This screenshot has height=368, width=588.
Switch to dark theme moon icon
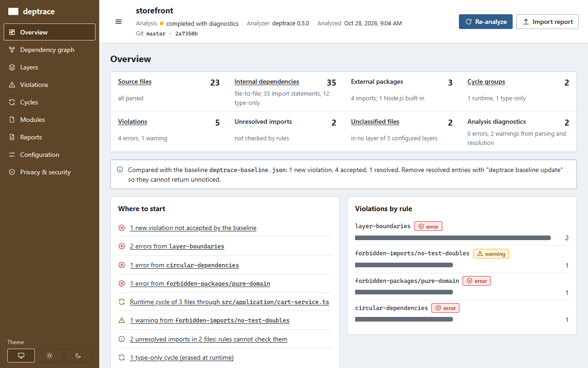78,356
